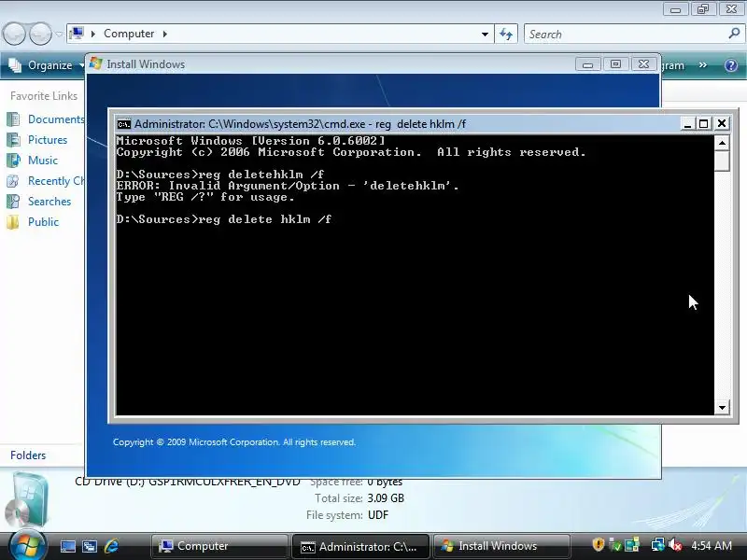Open the Organize menu in Explorer
The image size is (747, 560).
coord(50,65)
